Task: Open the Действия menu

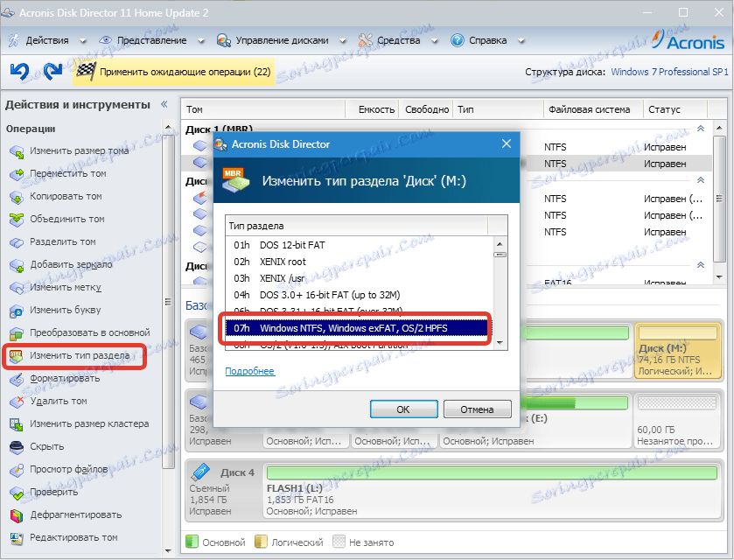Action: (47, 41)
